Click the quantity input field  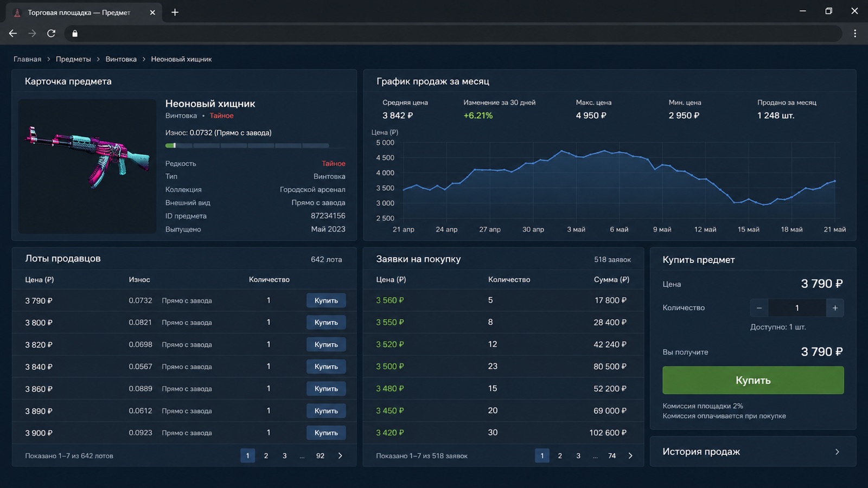(x=797, y=308)
